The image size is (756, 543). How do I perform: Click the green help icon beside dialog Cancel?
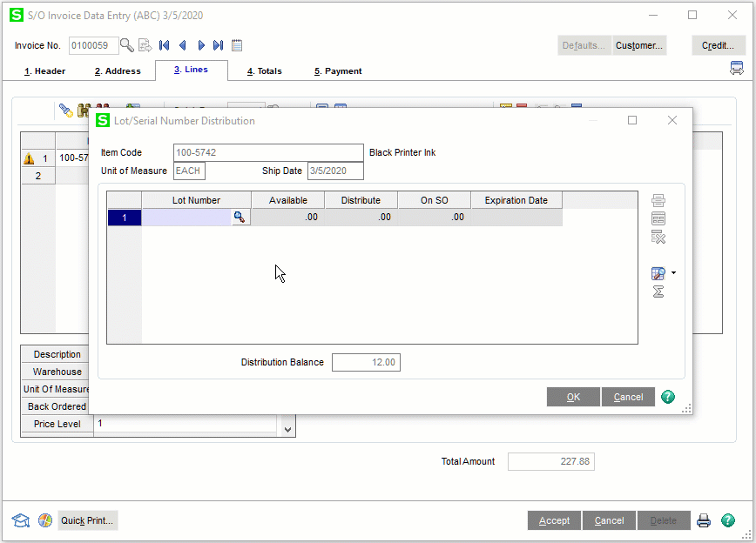[x=668, y=397]
